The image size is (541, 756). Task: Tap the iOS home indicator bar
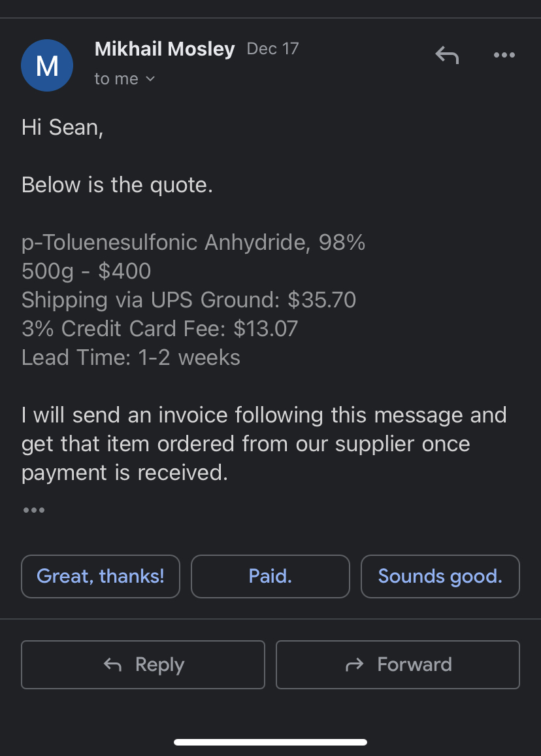[270, 742]
